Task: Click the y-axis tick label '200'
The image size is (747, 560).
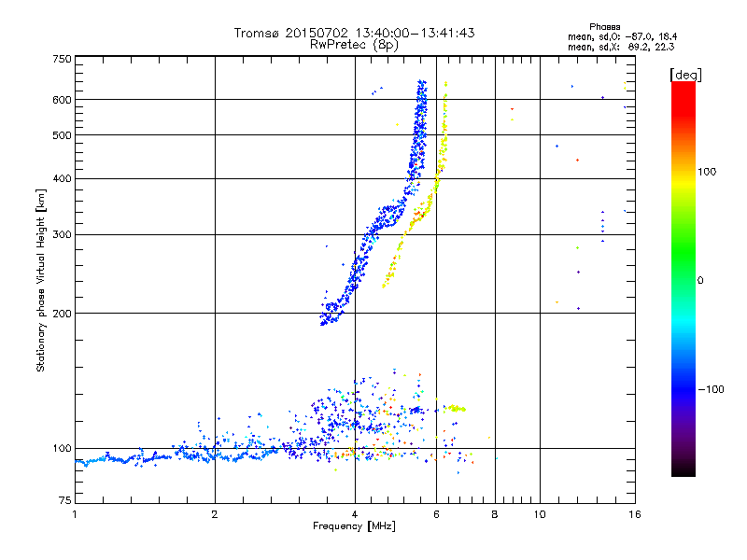Action: 62,314
